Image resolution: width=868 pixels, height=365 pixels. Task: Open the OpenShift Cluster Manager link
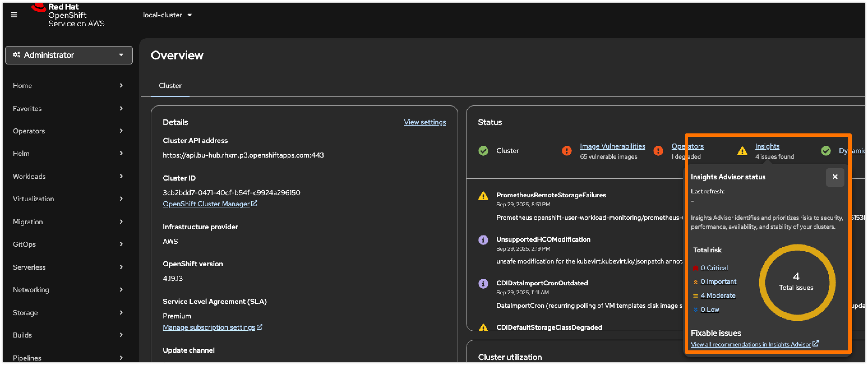click(206, 204)
